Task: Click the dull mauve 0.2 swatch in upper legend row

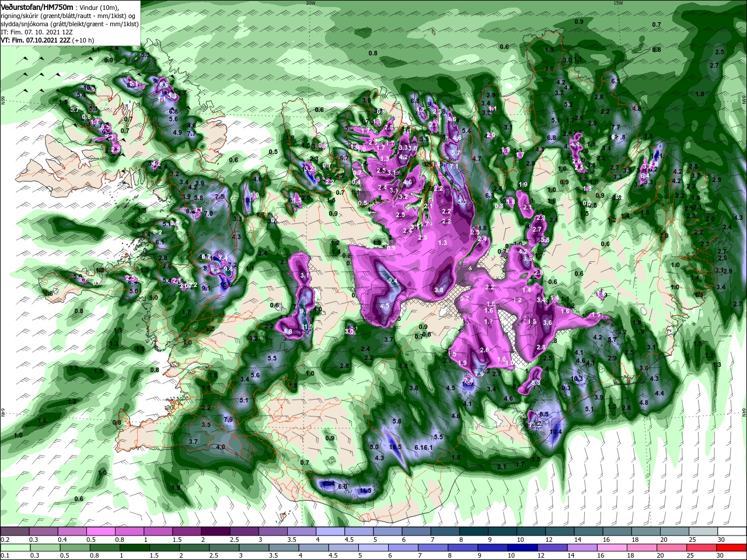Action: [x=15, y=531]
